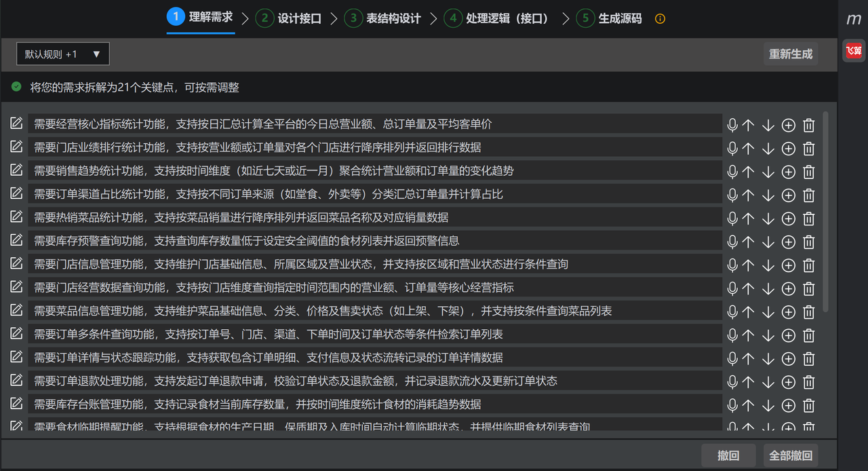Image resolution: width=868 pixels, height=471 pixels.
Task: Add a row after 门店业绩排行统计
Action: click(788, 149)
